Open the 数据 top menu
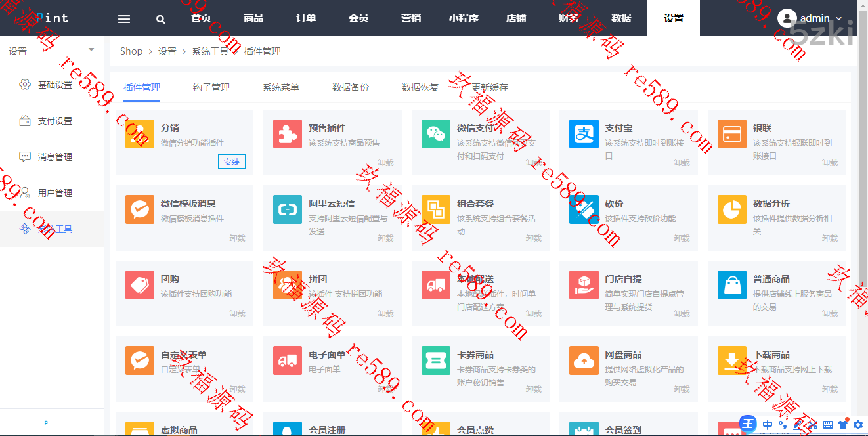 click(x=621, y=18)
